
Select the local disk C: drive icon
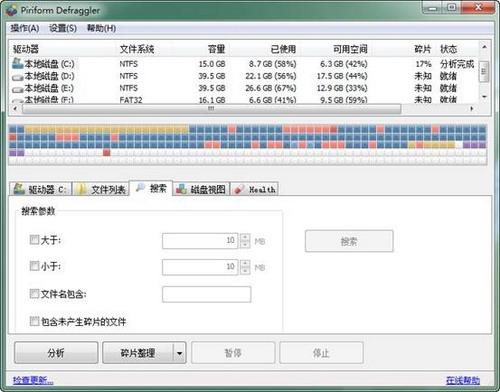point(18,63)
